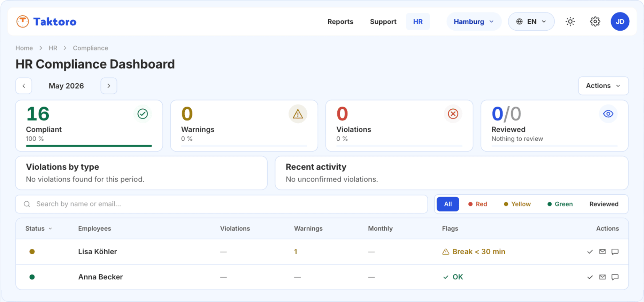
Task: Click the Taktoro brand name
Action: [55, 22]
